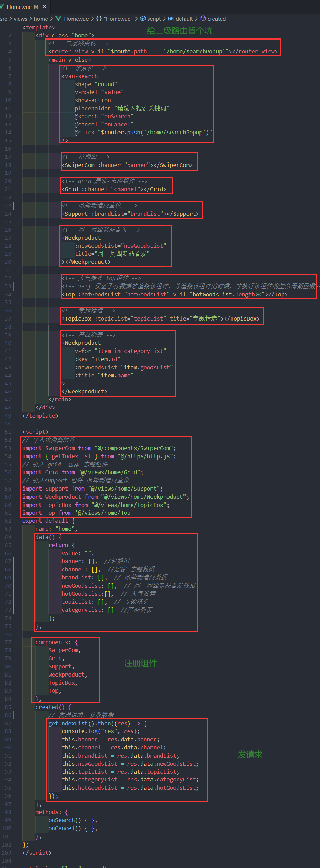Viewport: 320px width, 868px height.
Task: Open the 'created' breadcrumb segment
Action: click(217, 19)
